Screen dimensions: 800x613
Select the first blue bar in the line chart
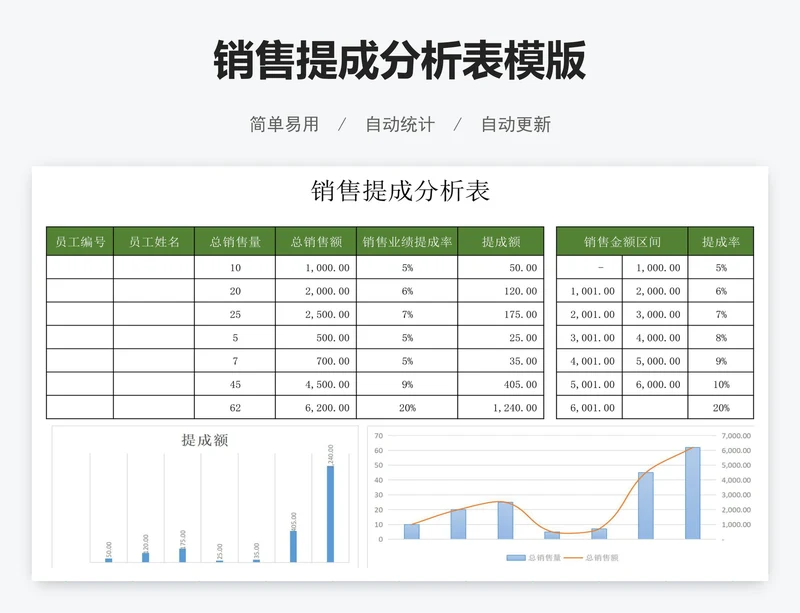(413, 532)
